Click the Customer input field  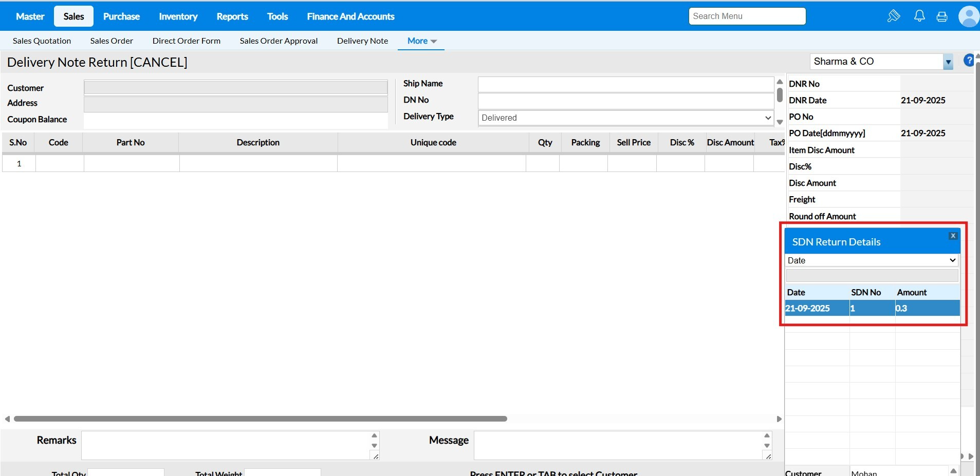coord(236,88)
